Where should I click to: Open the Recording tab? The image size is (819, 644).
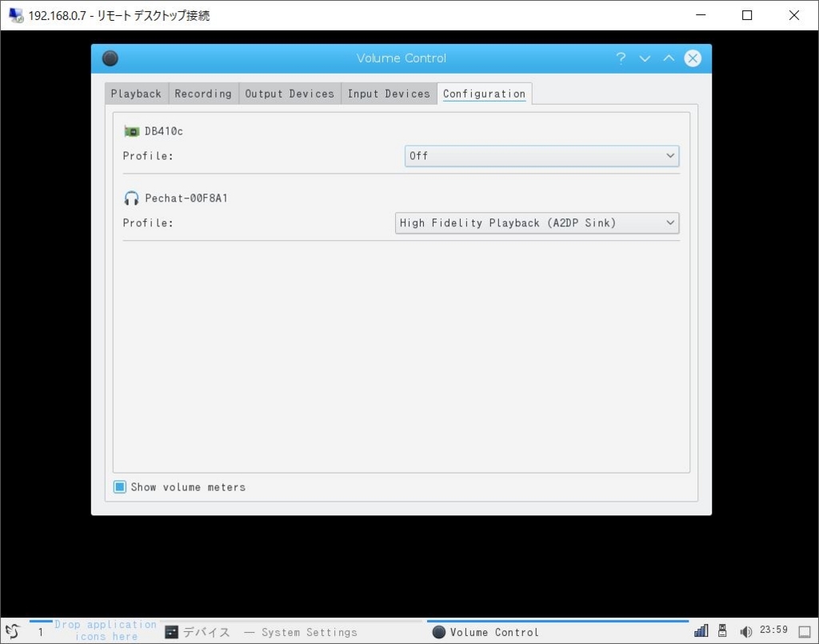203,94
